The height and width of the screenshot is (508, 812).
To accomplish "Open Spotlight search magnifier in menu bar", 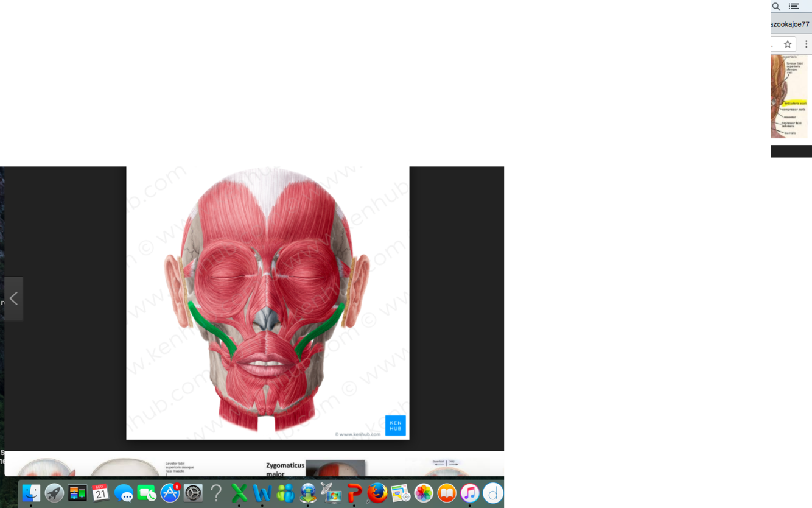I will point(776,7).
